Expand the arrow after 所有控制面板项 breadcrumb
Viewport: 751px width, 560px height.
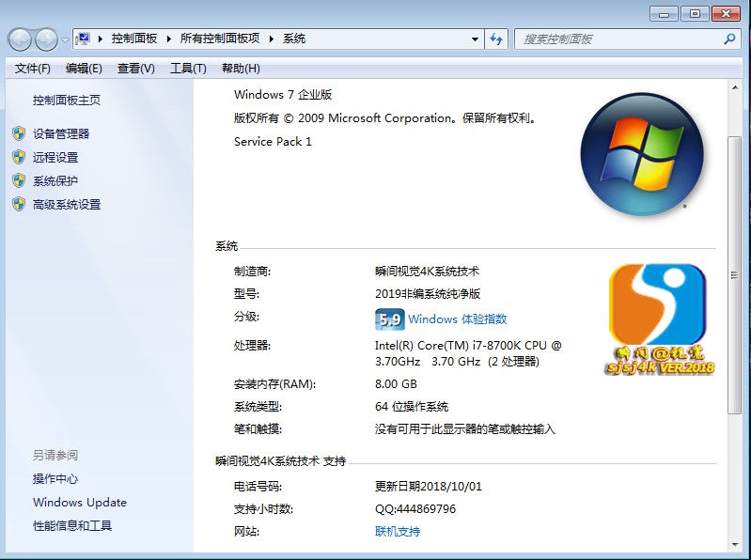click(271, 39)
